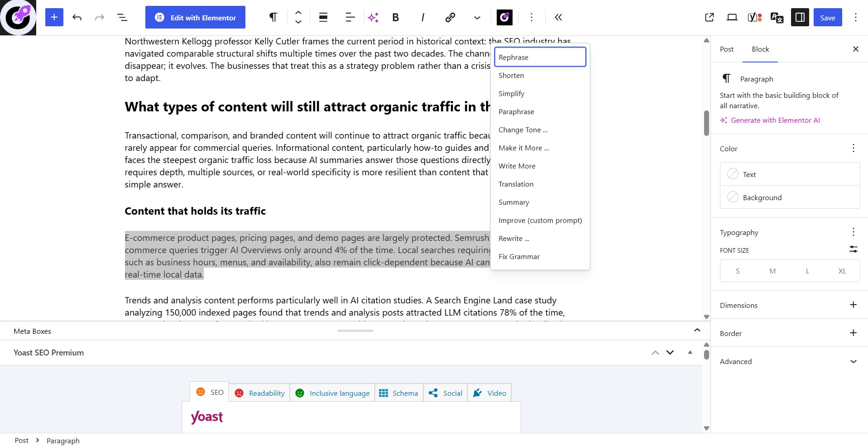This screenshot has width=868, height=446.
Task: Undo the last change
Action: (x=77, y=17)
